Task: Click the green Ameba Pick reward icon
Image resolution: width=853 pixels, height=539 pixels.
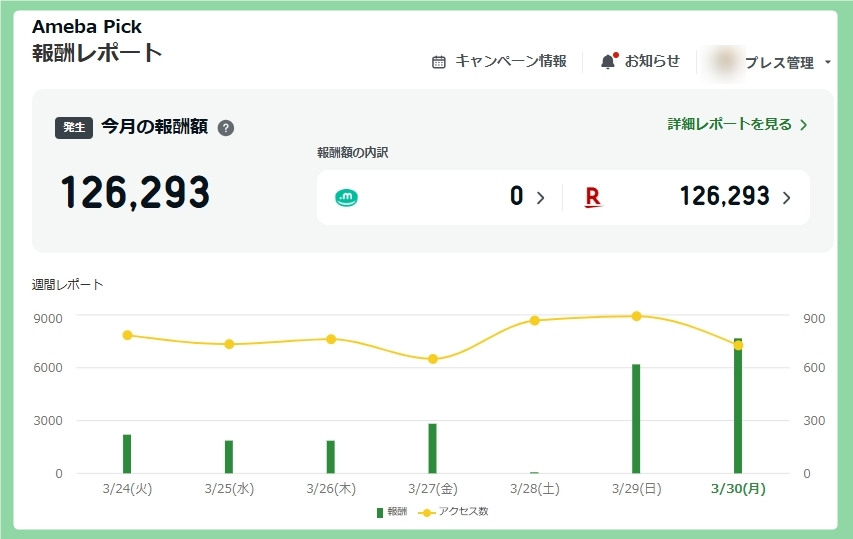Action: [346, 197]
